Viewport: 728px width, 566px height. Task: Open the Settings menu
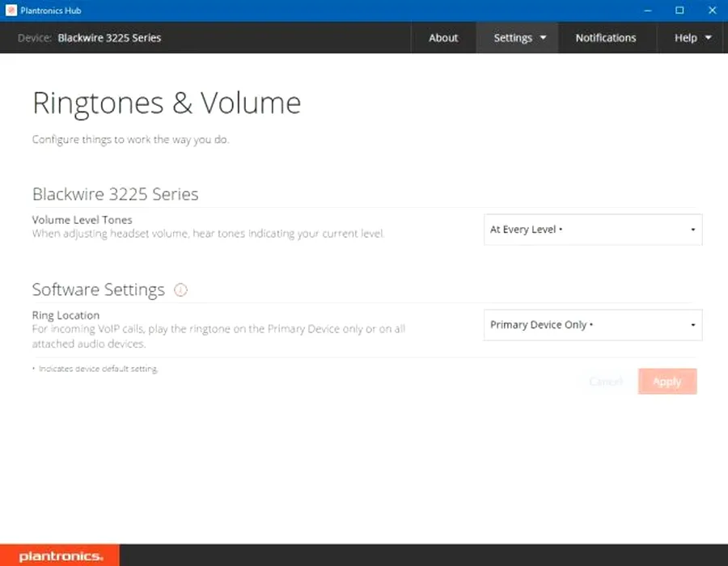tap(517, 37)
